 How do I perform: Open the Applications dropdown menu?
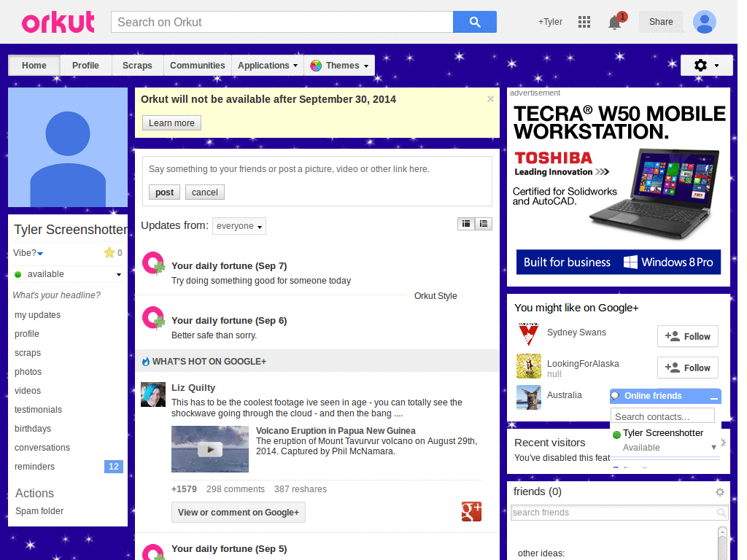[x=268, y=66]
